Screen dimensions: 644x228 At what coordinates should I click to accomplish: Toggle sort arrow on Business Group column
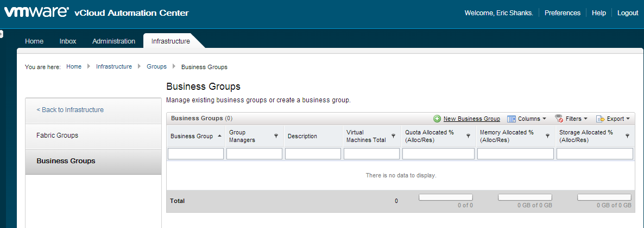click(x=219, y=136)
